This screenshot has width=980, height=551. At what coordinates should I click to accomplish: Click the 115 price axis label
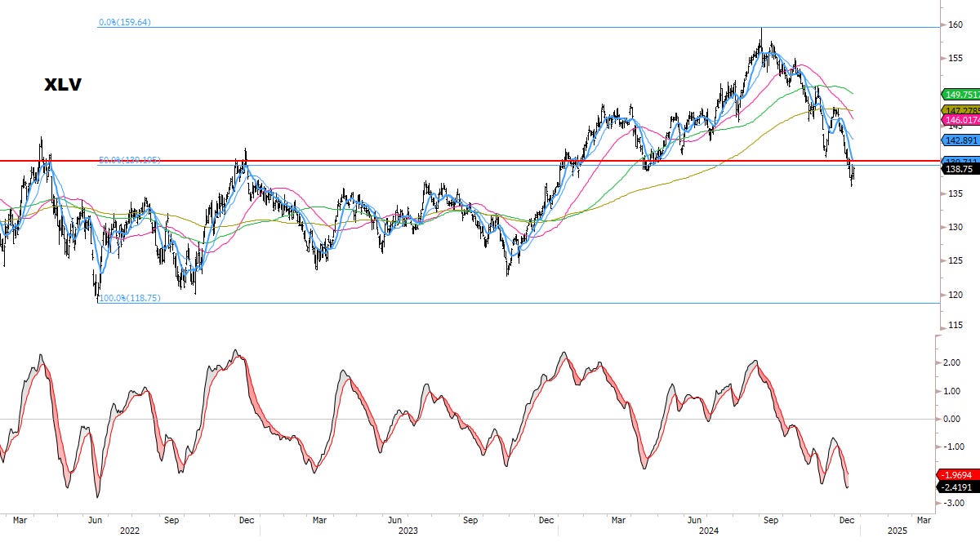(x=955, y=327)
